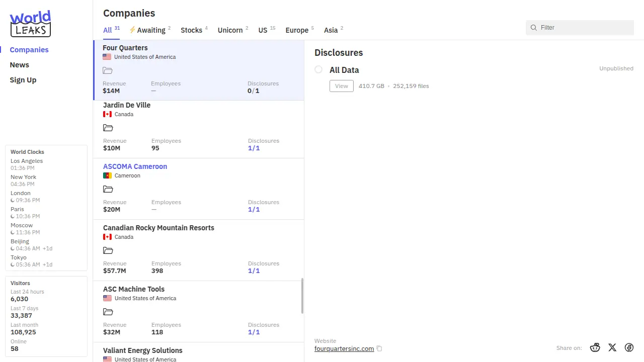Image resolution: width=644 pixels, height=362 pixels.
Task: Click the folder icon under ASCOMA Cameroon
Action: pos(108,189)
